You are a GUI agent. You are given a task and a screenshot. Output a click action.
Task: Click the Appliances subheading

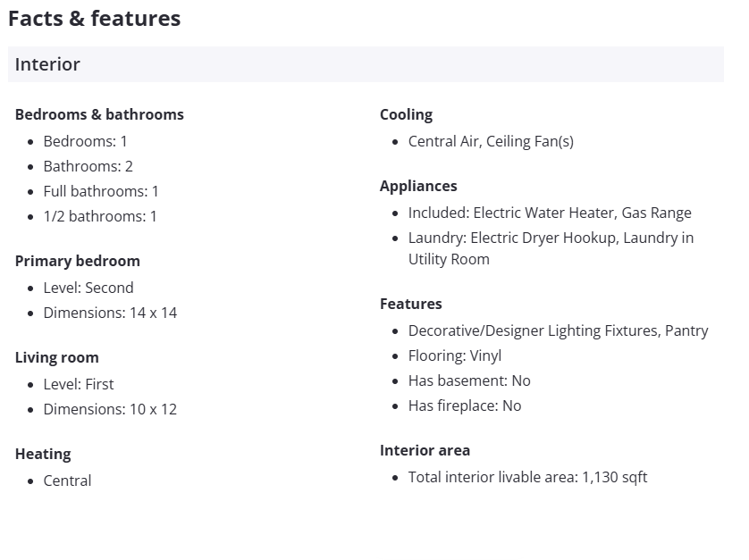418,186
